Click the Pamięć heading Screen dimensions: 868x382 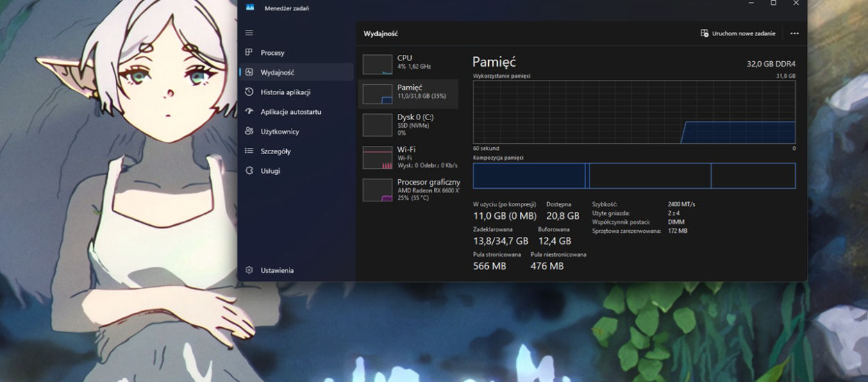coord(494,63)
